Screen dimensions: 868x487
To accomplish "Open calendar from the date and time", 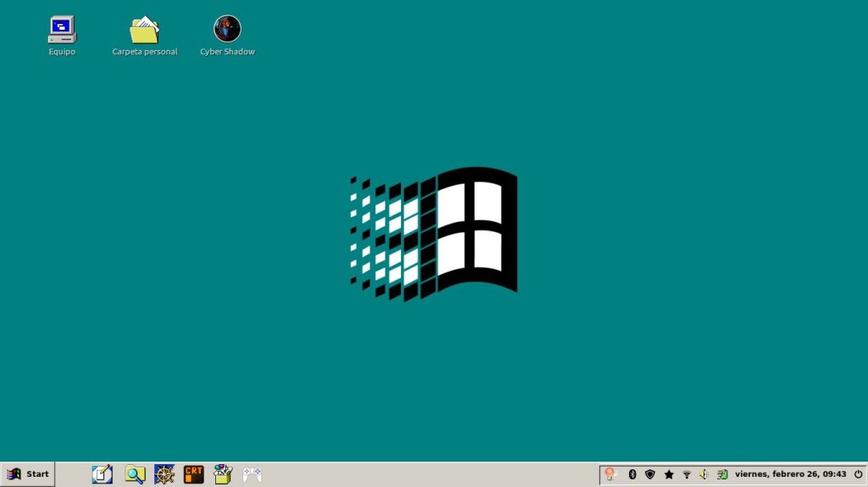I will pyautogui.click(x=790, y=474).
